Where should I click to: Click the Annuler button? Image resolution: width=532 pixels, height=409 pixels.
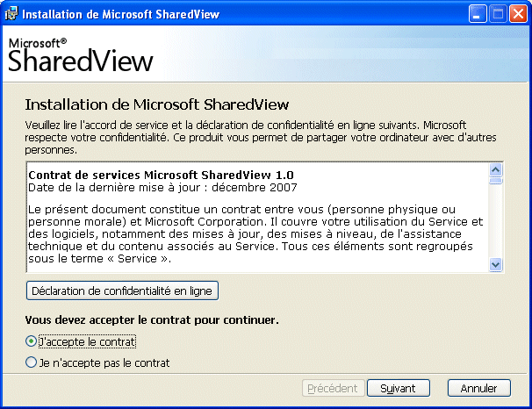coord(479,388)
